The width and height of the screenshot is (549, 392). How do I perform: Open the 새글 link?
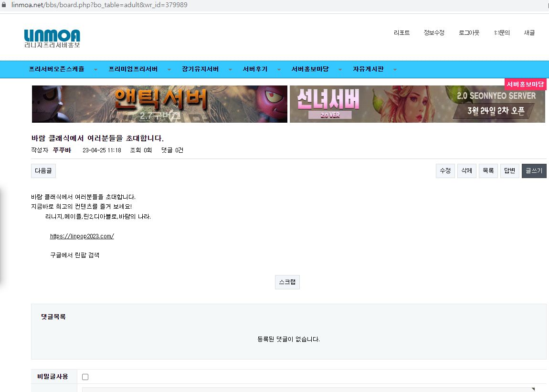click(529, 32)
